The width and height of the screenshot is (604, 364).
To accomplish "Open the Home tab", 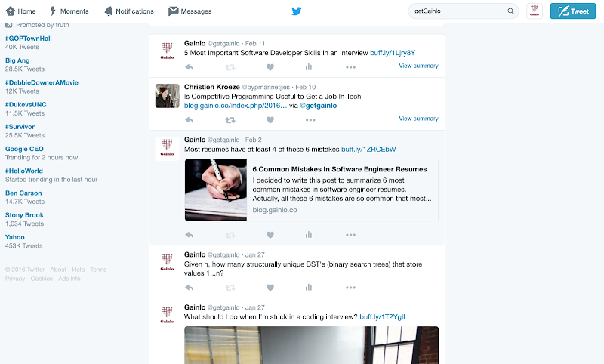I will [x=20, y=11].
